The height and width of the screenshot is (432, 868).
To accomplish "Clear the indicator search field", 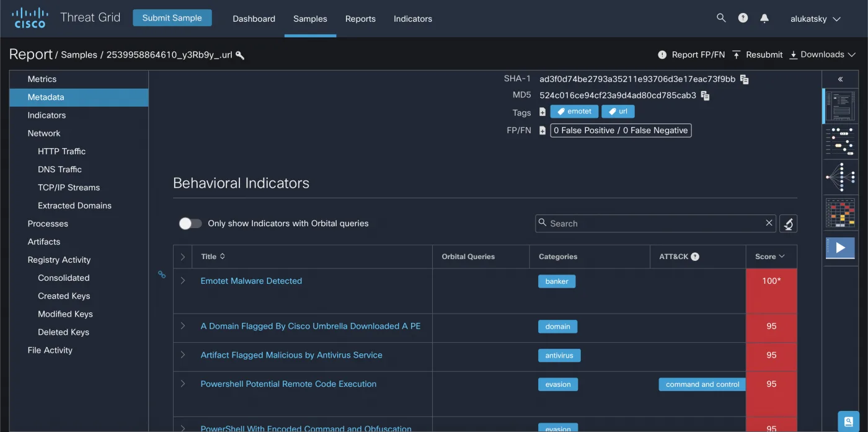I will click(769, 223).
